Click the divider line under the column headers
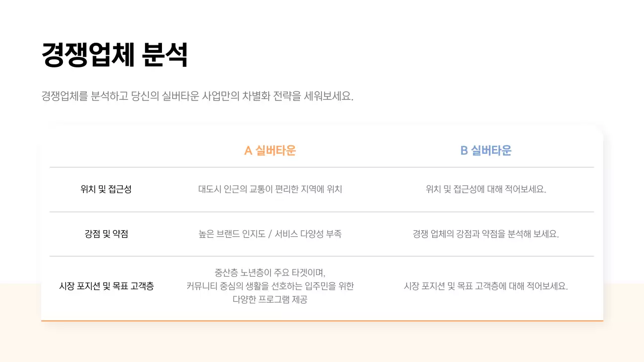The image size is (644, 362). pos(322,167)
